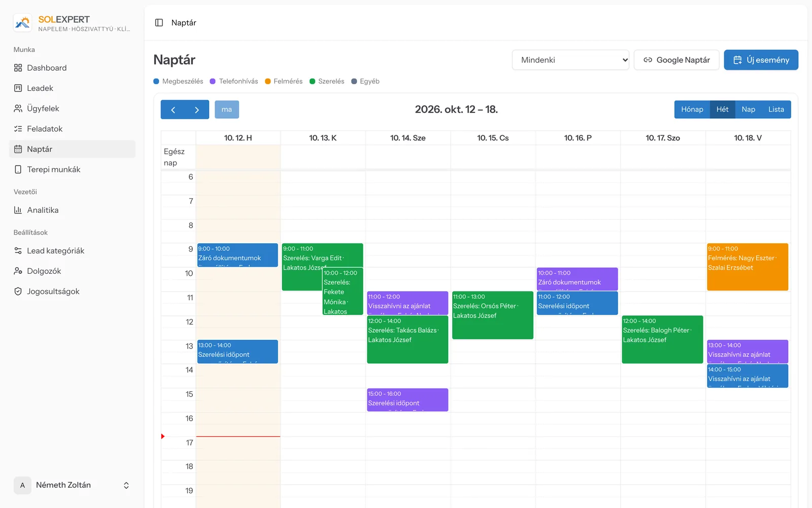
Task: Open Analitika page
Action: (x=72, y=210)
